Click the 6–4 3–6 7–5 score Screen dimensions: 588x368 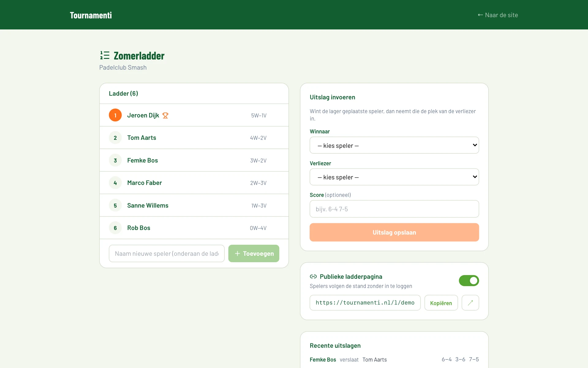(460, 359)
